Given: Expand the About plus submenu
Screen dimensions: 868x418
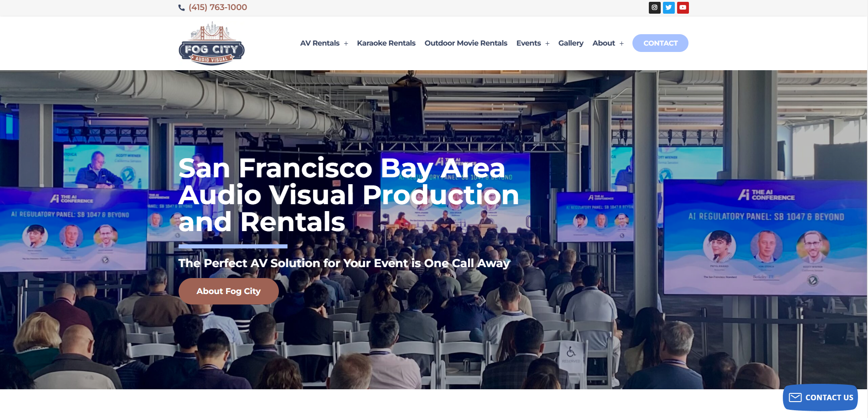Looking at the screenshot, I should [x=621, y=43].
